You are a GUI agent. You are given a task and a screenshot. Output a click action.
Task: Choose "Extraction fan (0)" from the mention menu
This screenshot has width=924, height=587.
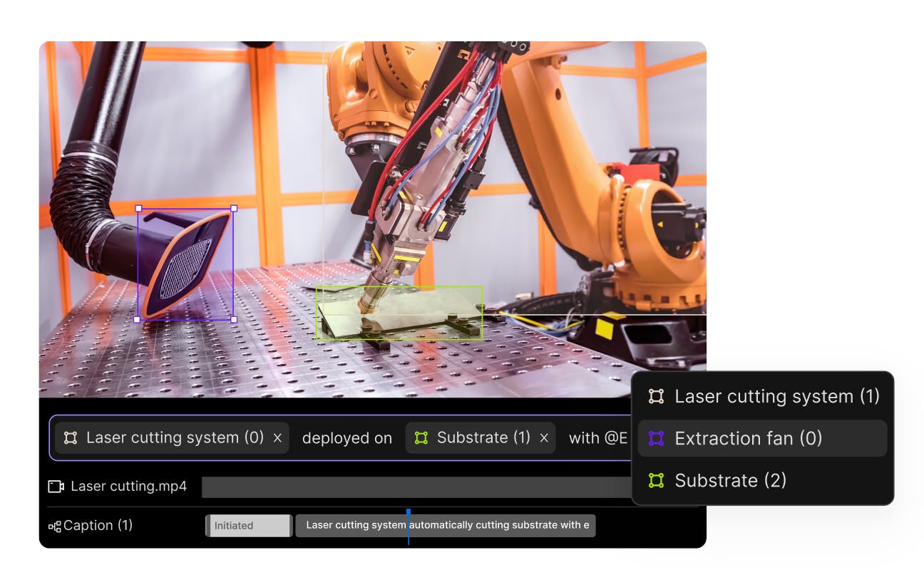(x=762, y=438)
